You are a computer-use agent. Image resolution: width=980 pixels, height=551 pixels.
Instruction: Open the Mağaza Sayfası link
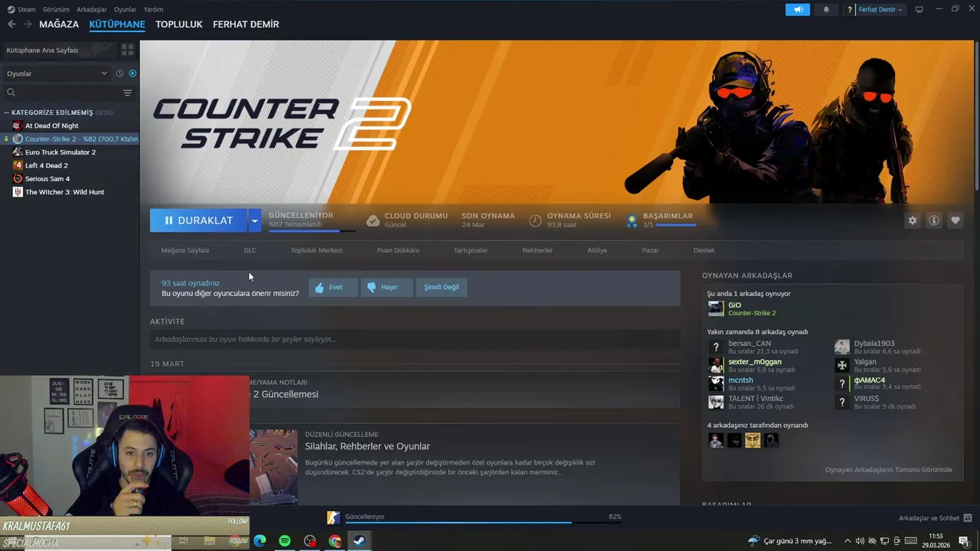(x=185, y=250)
